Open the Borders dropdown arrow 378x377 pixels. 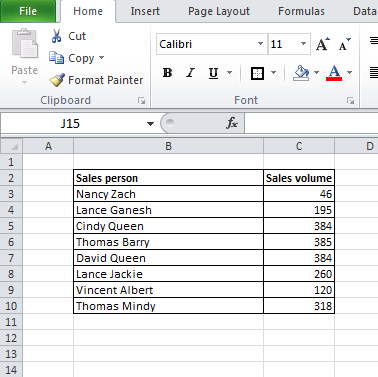(x=273, y=73)
